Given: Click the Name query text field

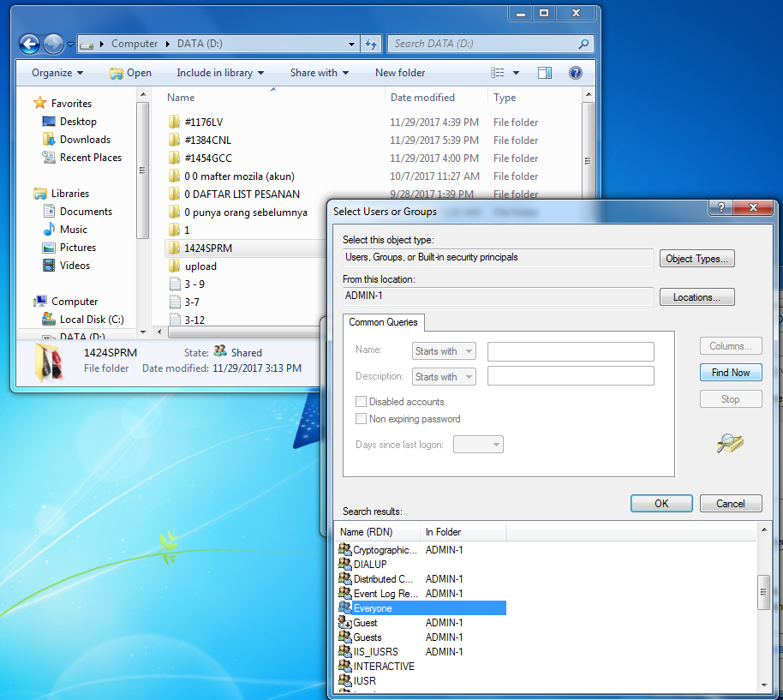Looking at the screenshot, I should click(x=571, y=351).
